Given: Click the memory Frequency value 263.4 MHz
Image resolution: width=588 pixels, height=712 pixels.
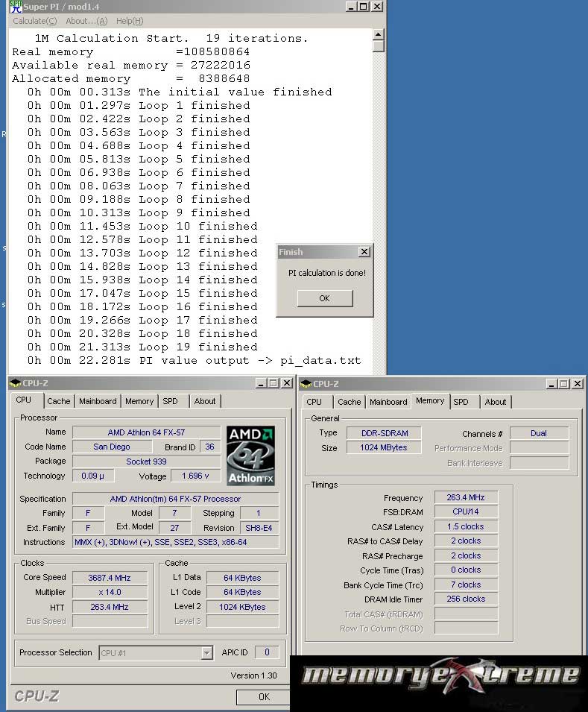Looking at the screenshot, I should (x=466, y=498).
